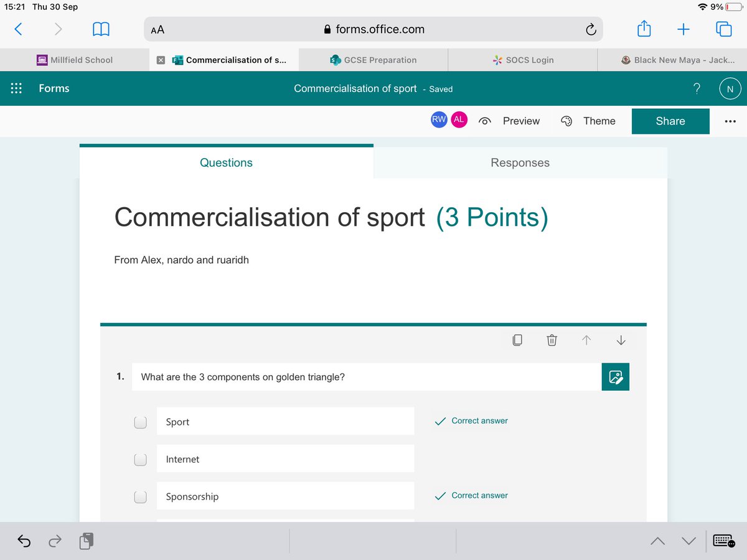Switch to Black New Maya tab

672,60
